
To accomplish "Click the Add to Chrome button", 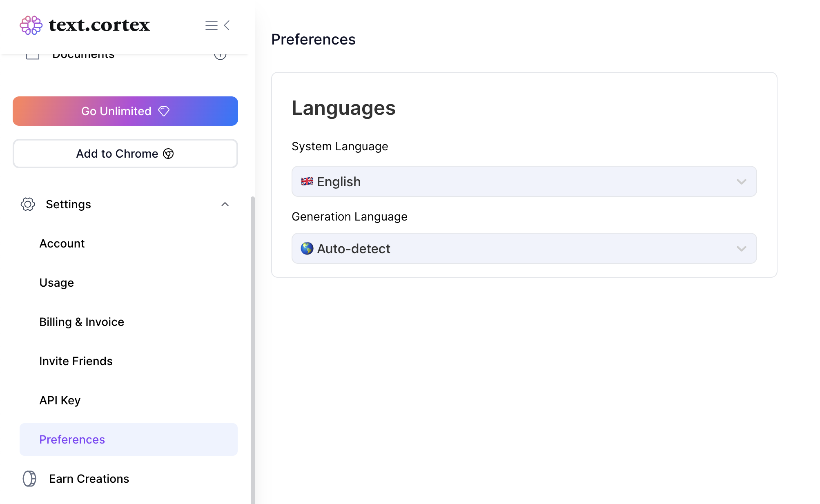I will [125, 154].
